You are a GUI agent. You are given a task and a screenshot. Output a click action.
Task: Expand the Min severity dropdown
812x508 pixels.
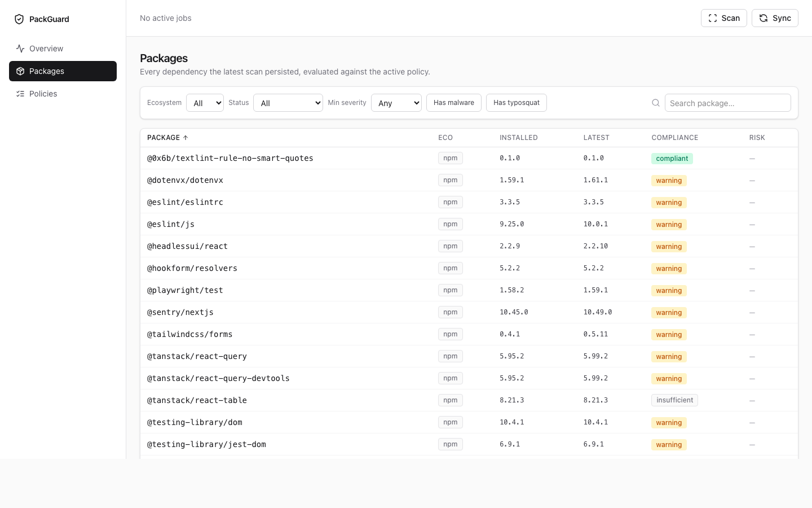point(396,103)
